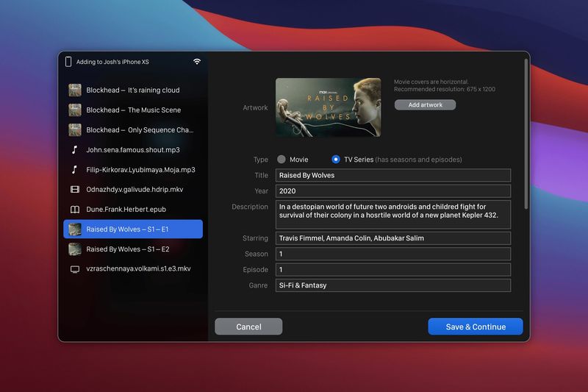This screenshot has height=392, width=588.
Task: Click album art for "It's raining cloud"
Action: coord(75,90)
